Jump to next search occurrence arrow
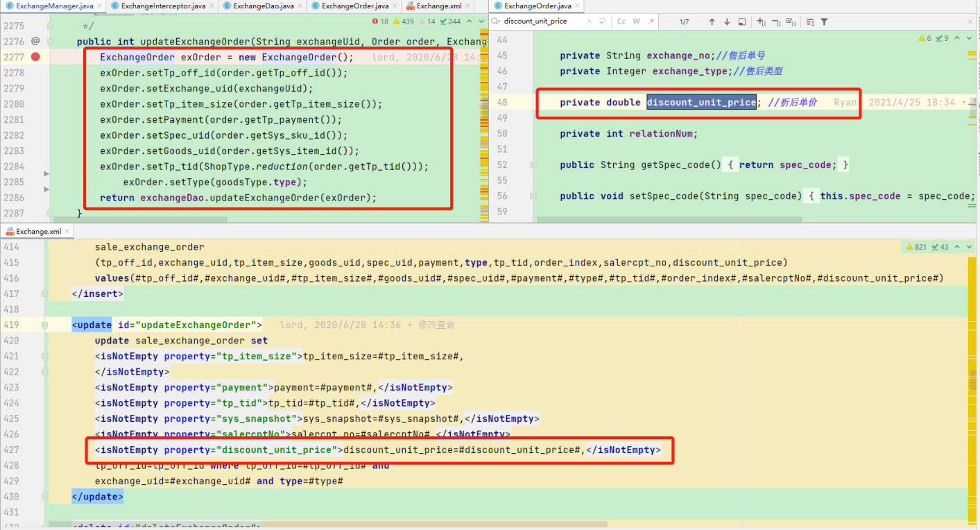980x530 pixels. tap(727, 22)
